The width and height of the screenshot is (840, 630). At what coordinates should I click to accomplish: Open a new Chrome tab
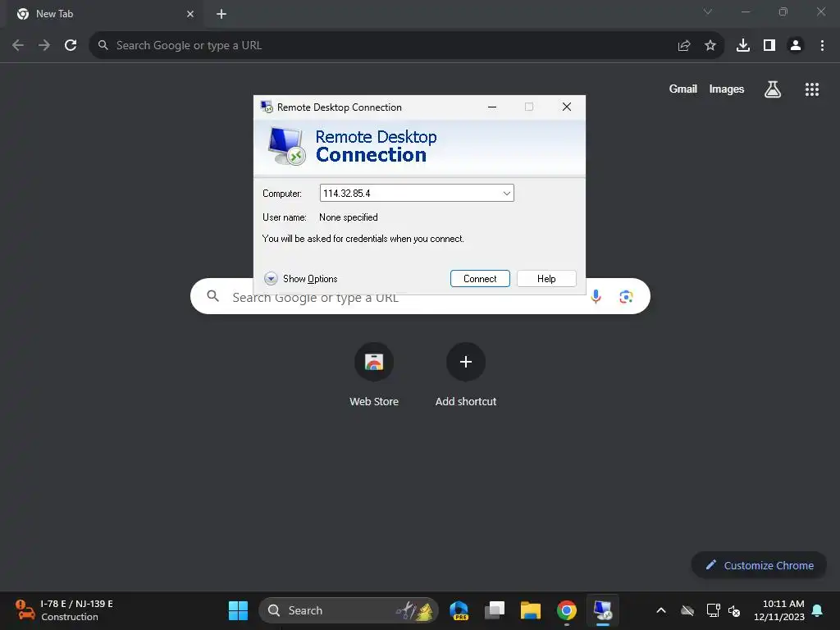point(221,14)
